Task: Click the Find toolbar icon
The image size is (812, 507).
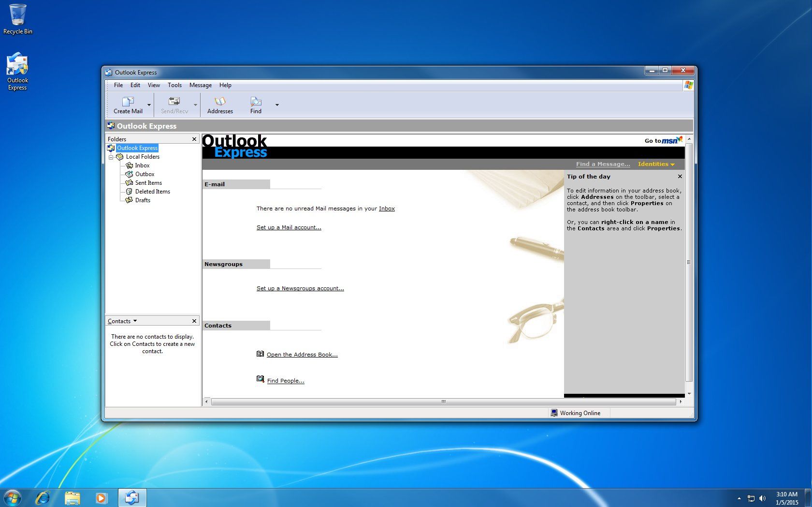Action: point(256,102)
